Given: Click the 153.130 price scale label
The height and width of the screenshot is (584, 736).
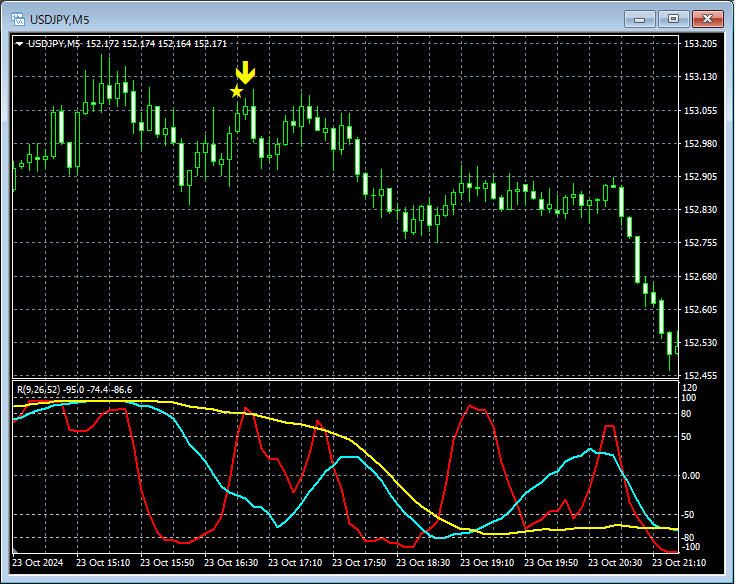Looking at the screenshot, I should click(x=700, y=77).
